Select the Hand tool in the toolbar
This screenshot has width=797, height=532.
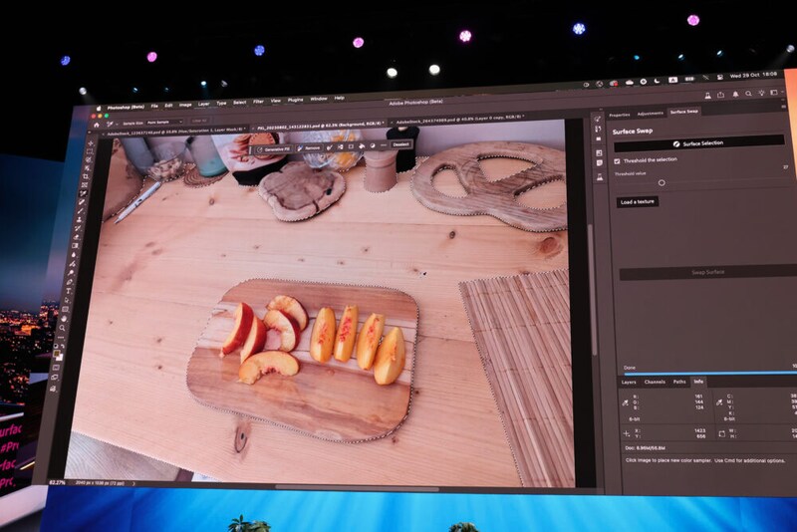click(x=63, y=321)
